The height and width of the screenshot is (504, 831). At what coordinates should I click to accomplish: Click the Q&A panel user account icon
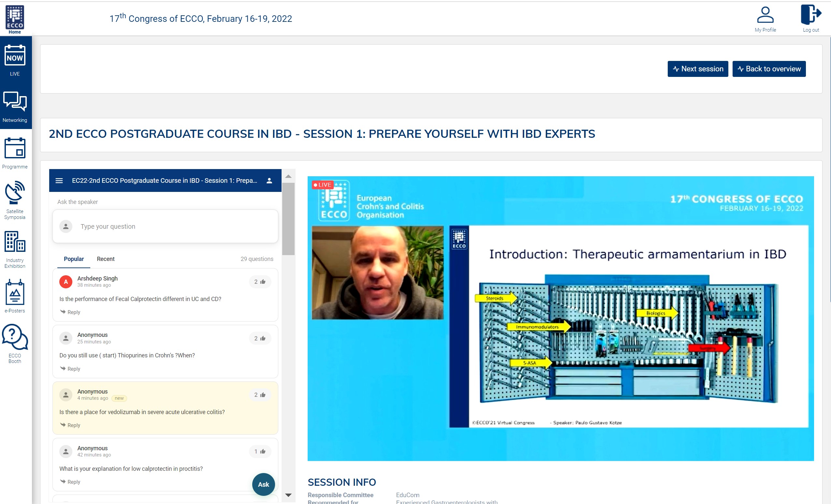[x=269, y=180]
